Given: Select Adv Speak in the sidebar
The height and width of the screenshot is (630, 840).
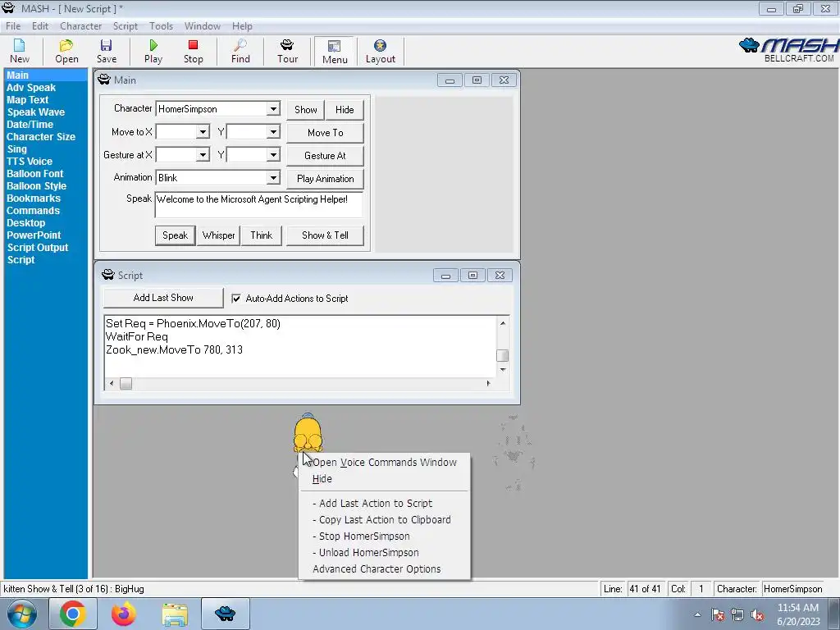Looking at the screenshot, I should (31, 87).
